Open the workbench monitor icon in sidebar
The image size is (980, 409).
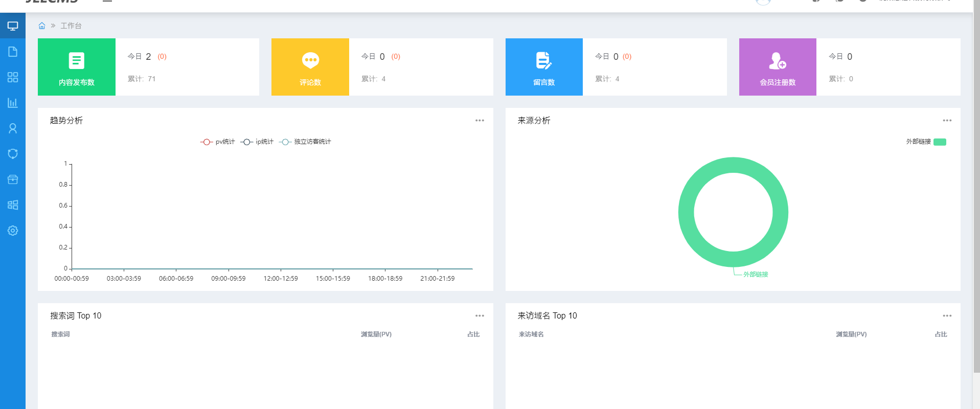coord(13,26)
